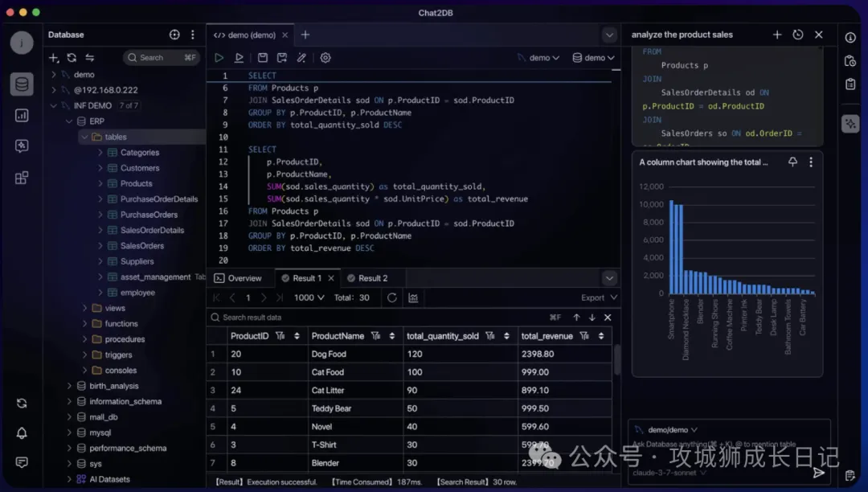This screenshot has height=492, width=868.
Task: Select the run-selected-statement icon
Action: point(239,57)
